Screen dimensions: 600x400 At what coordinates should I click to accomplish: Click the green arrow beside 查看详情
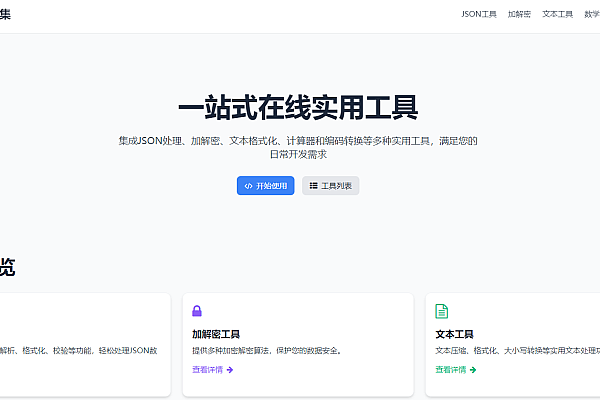point(473,370)
